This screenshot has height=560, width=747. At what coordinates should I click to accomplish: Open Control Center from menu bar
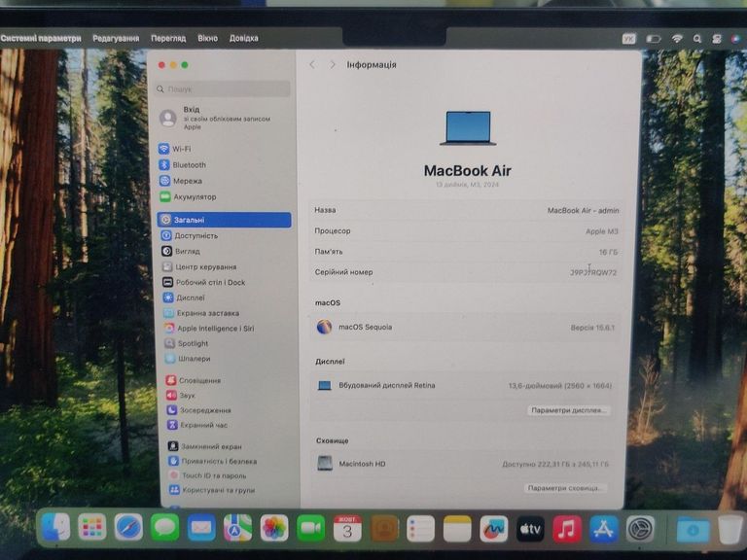pos(717,39)
